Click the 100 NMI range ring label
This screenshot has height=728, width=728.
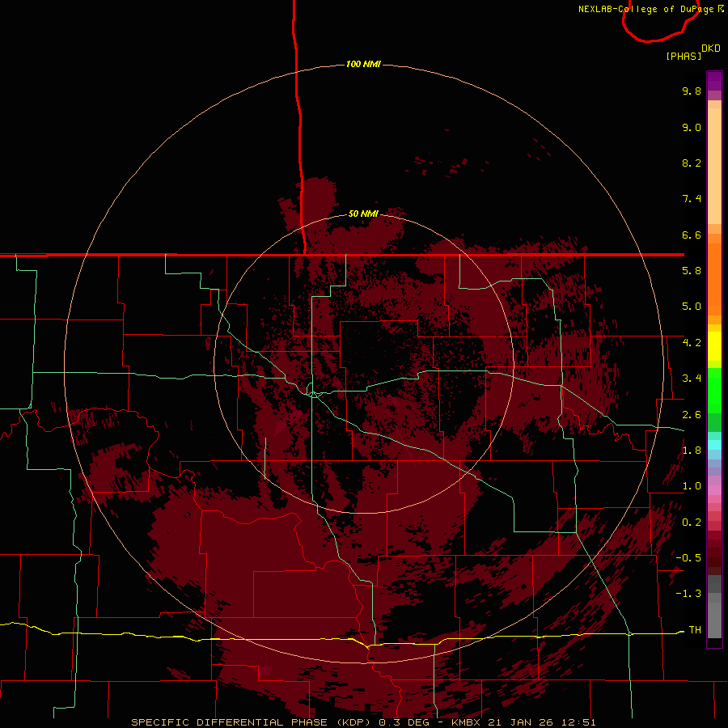tap(363, 64)
